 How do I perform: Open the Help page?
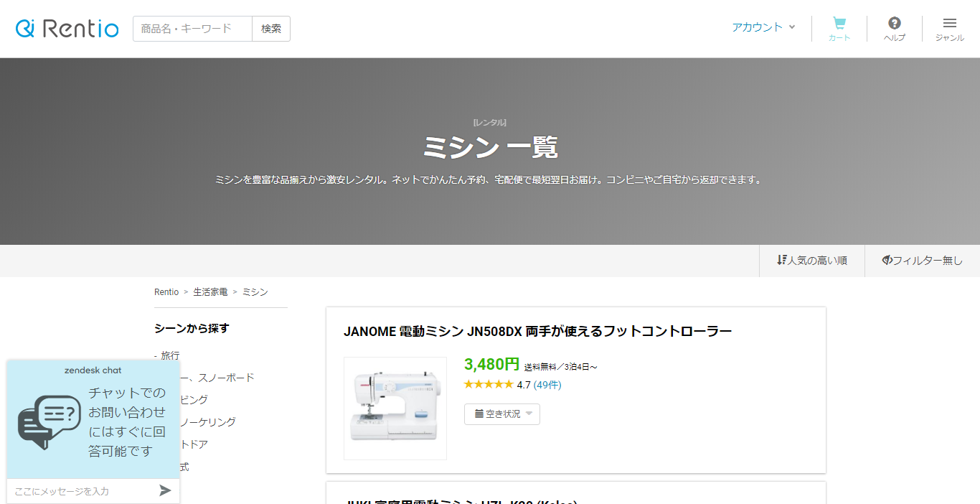[895, 29]
